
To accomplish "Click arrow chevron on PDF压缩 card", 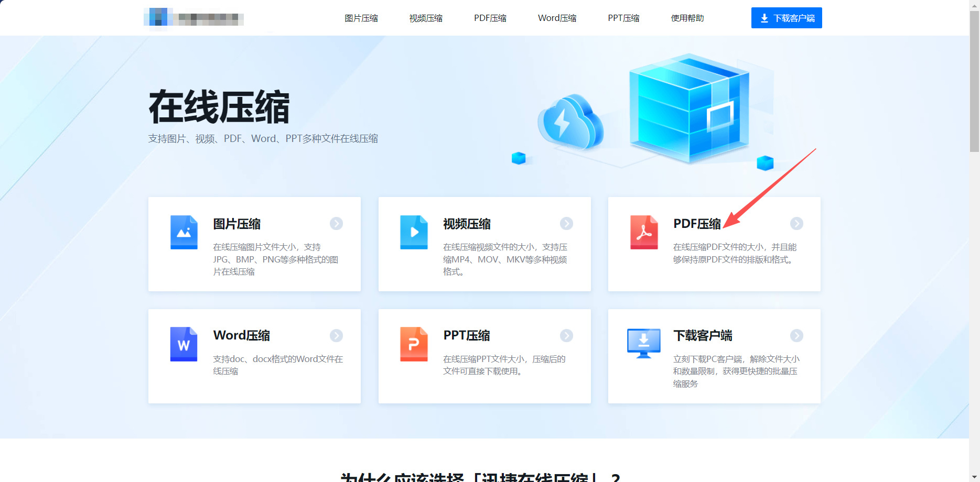I will [x=796, y=224].
